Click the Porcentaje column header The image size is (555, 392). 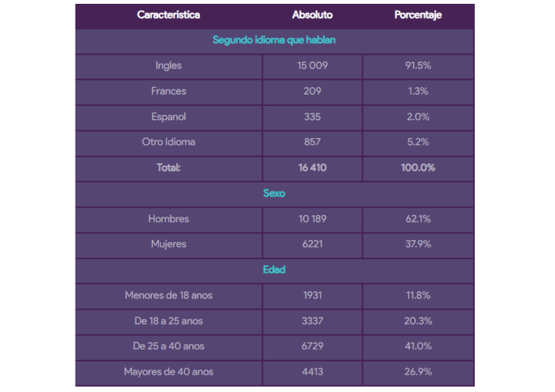[x=418, y=14]
